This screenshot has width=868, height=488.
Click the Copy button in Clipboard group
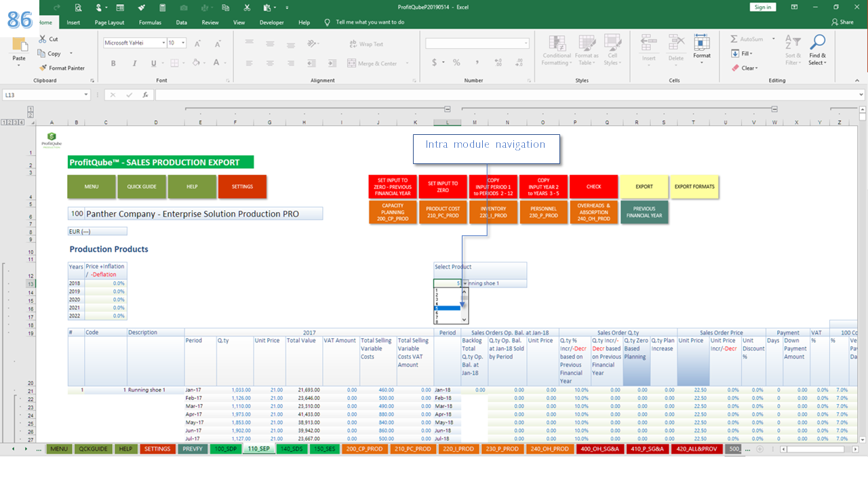point(50,54)
